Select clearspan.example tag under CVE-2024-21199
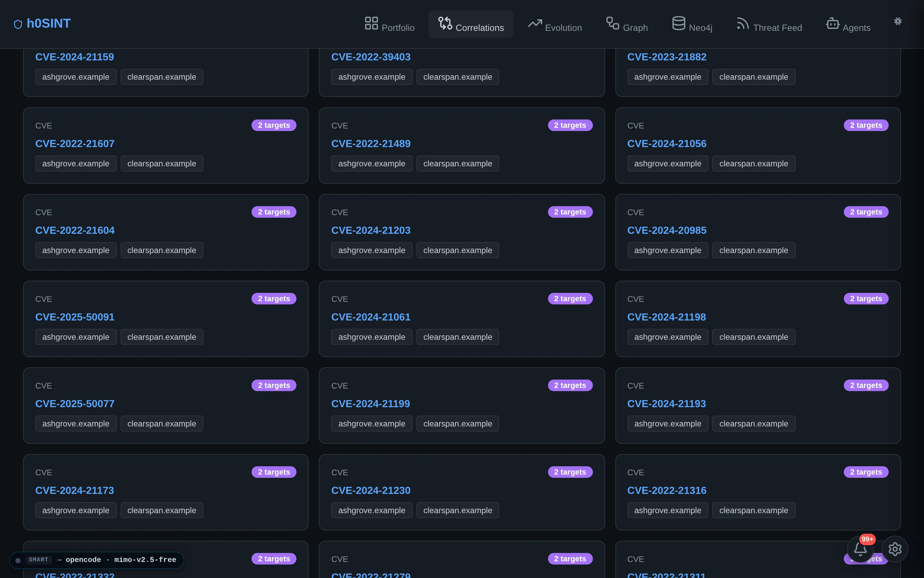924x578 pixels. point(458,424)
